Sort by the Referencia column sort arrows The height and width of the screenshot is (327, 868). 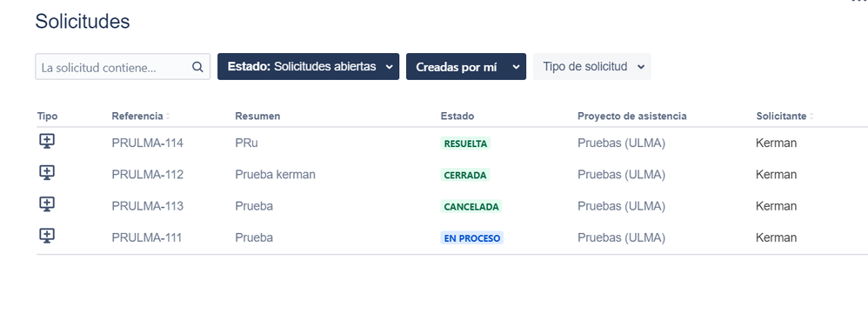pyautogui.click(x=168, y=117)
